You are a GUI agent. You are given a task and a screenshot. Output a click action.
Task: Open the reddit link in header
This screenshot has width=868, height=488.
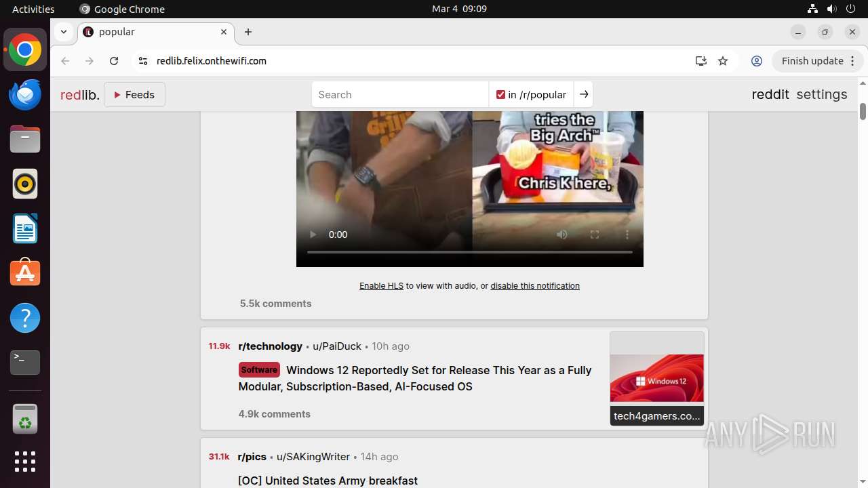pos(770,95)
